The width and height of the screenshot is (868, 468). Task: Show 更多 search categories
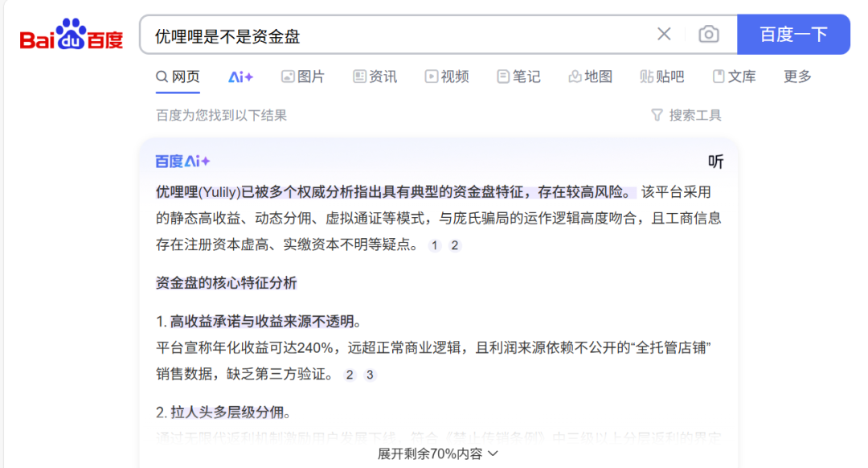(x=797, y=76)
